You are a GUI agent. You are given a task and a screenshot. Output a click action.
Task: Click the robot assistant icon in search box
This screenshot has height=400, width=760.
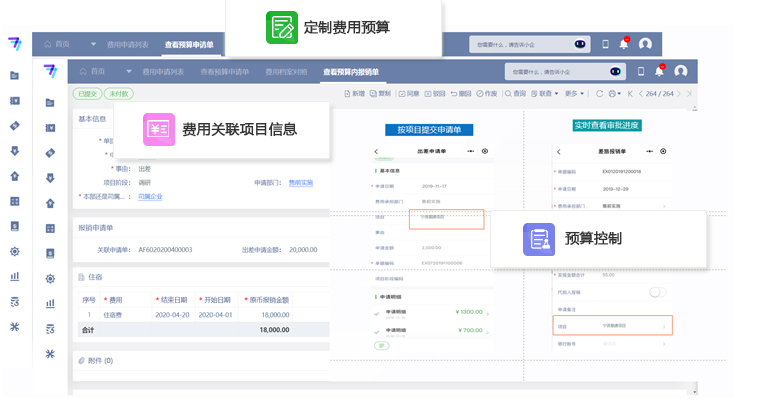point(615,72)
